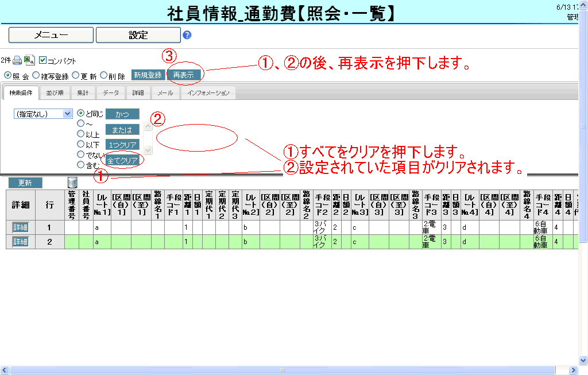
Task: Click the trash can delete icon
Action: (x=72, y=183)
